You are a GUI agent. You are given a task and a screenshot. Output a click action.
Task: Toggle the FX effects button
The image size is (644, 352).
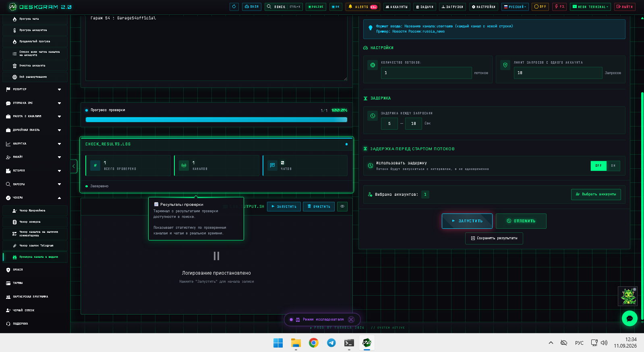[x=559, y=7]
